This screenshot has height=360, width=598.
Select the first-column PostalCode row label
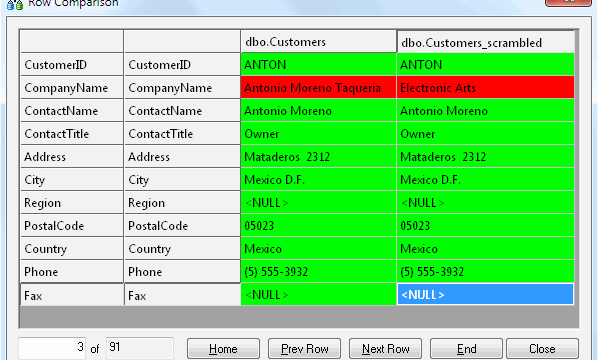[72, 225]
